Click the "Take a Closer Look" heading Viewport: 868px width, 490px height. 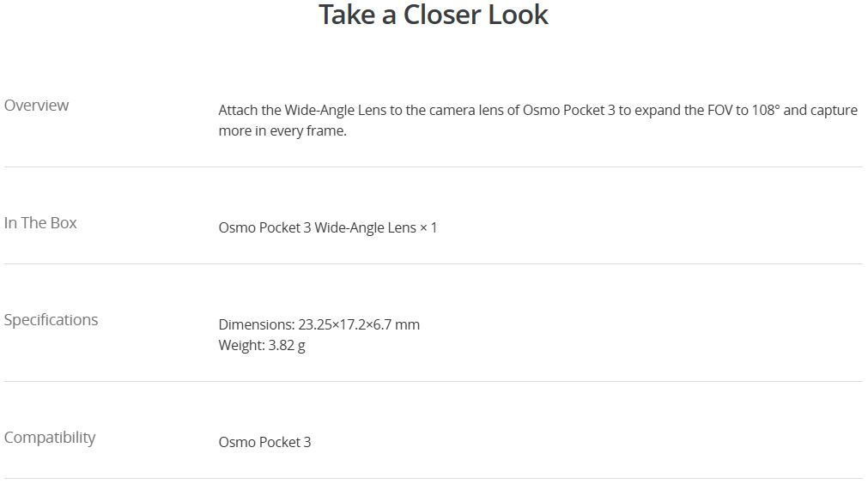[x=434, y=15]
